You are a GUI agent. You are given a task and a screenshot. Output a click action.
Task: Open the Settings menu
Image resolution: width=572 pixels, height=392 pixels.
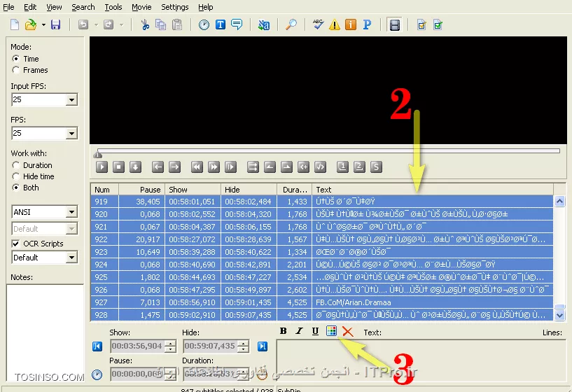click(x=175, y=7)
